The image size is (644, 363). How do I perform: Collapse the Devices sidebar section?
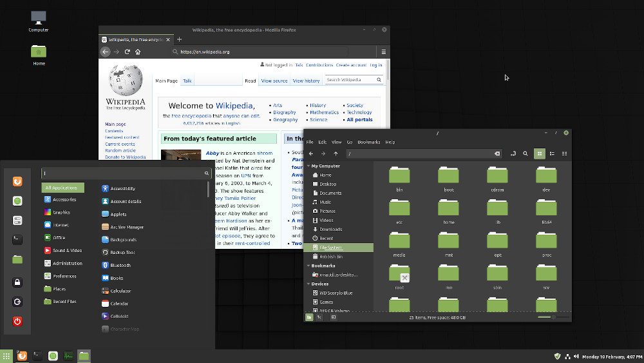pos(308,284)
